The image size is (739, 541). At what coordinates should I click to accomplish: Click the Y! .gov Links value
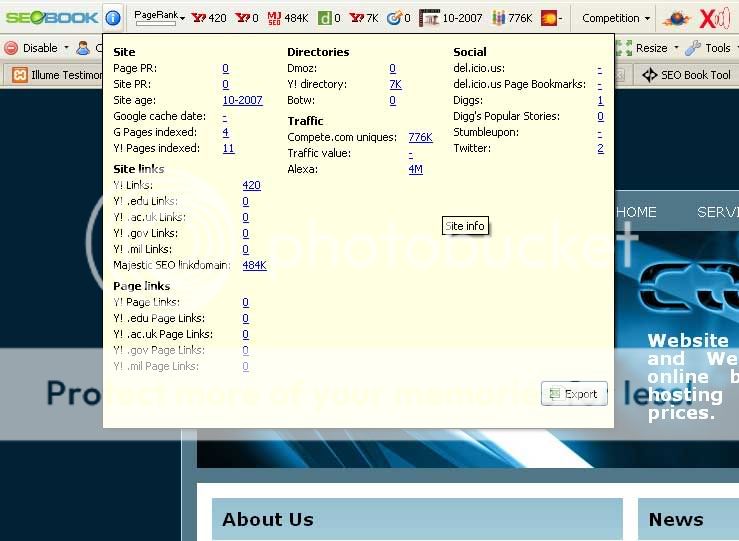point(246,233)
